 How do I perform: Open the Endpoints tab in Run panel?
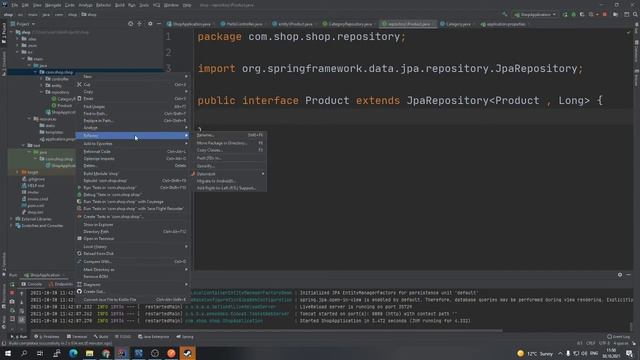61,284
